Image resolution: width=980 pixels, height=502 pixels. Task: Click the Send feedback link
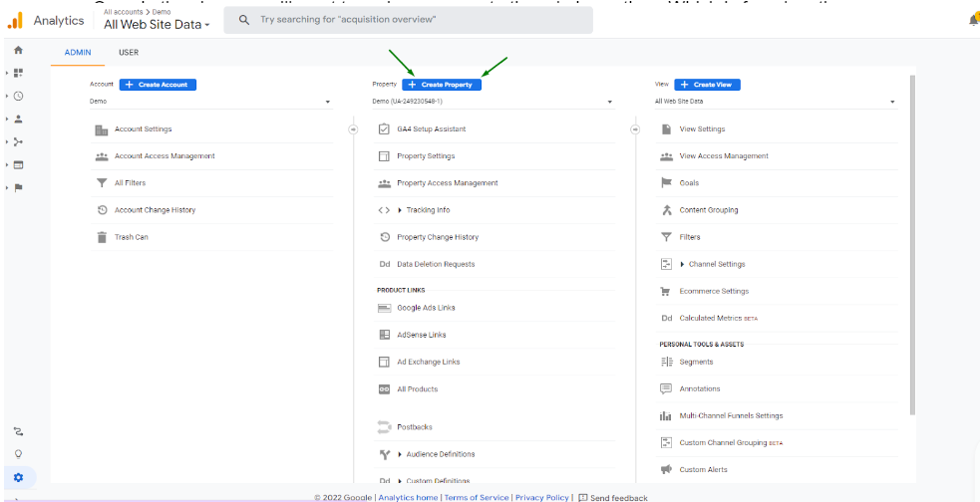pos(613,498)
